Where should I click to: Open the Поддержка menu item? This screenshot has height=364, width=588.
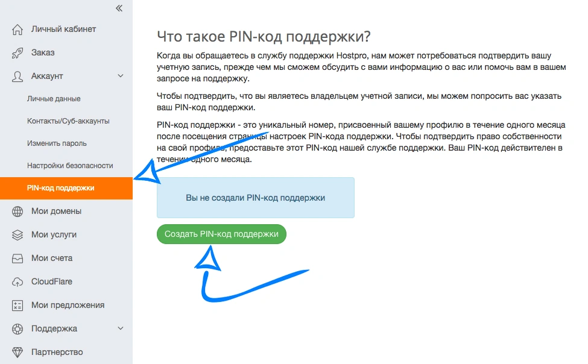pos(54,329)
